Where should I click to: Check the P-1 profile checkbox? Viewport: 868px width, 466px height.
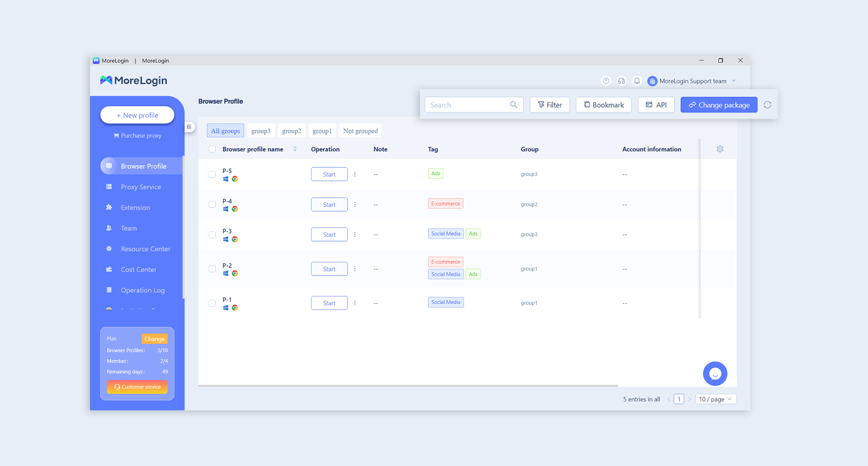coord(212,303)
